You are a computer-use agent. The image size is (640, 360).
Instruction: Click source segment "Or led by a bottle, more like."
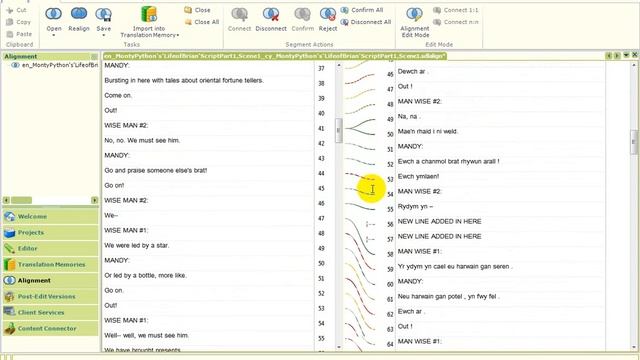(145, 276)
